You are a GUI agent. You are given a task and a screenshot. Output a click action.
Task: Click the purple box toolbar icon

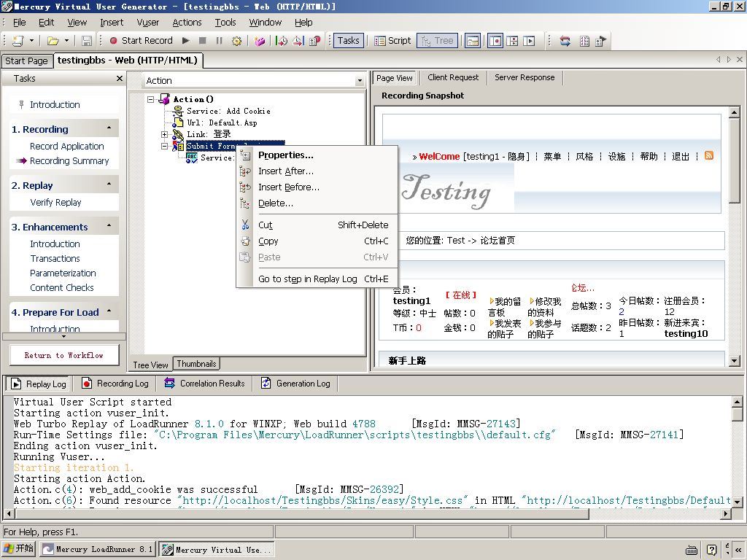260,41
